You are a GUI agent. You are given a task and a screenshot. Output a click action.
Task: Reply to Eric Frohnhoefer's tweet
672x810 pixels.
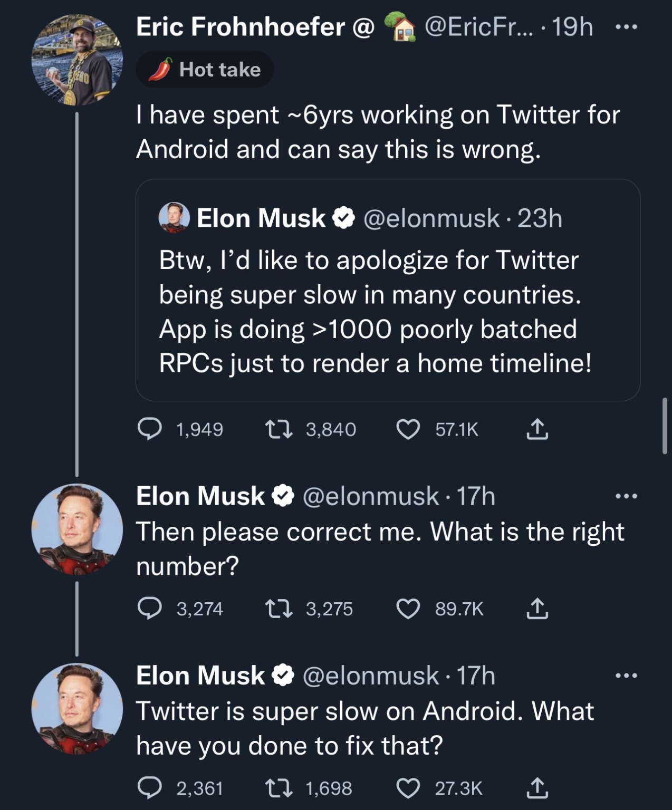[x=150, y=429]
